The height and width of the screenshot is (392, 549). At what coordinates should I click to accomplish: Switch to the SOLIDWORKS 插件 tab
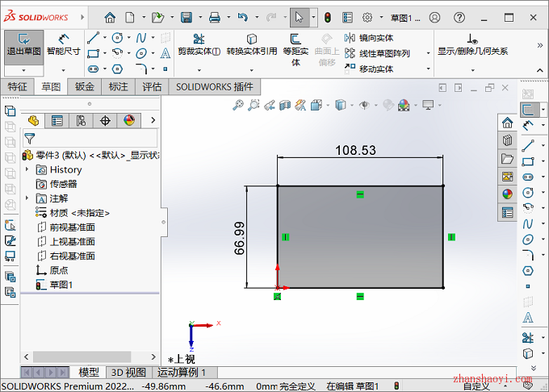[214, 87]
